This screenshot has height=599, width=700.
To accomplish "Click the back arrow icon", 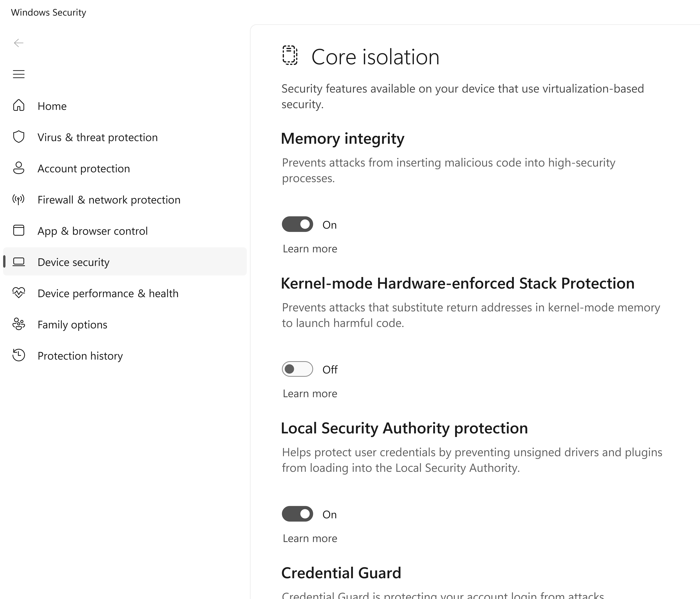I will (x=19, y=43).
